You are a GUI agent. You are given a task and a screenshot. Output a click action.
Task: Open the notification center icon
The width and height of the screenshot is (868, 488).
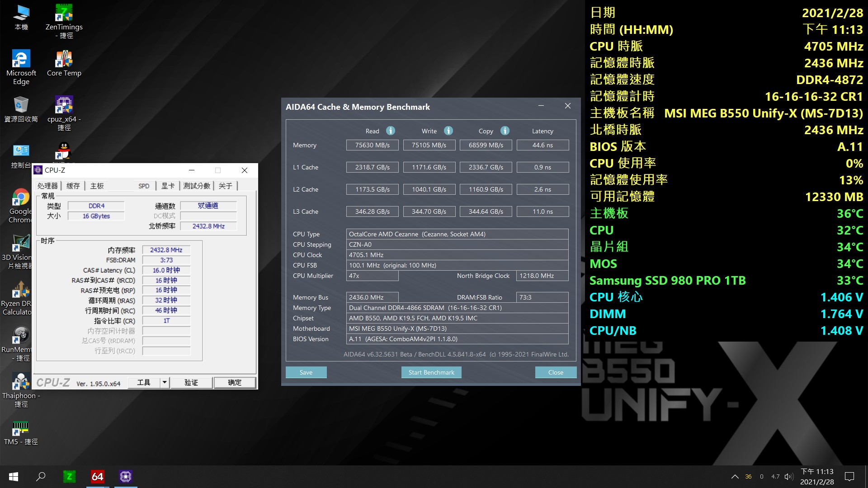849,477
